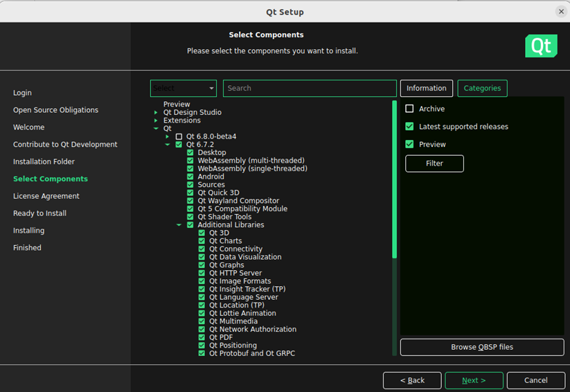Uncheck Qt 3D library

(202, 233)
